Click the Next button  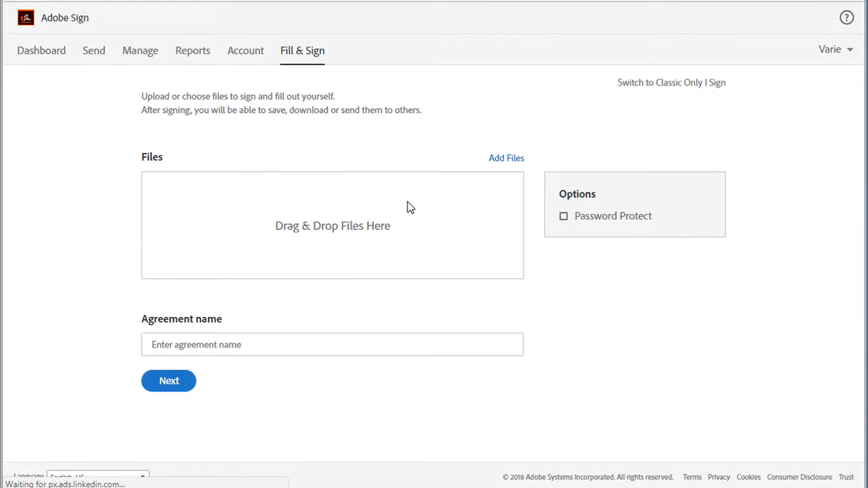coord(169,381)
